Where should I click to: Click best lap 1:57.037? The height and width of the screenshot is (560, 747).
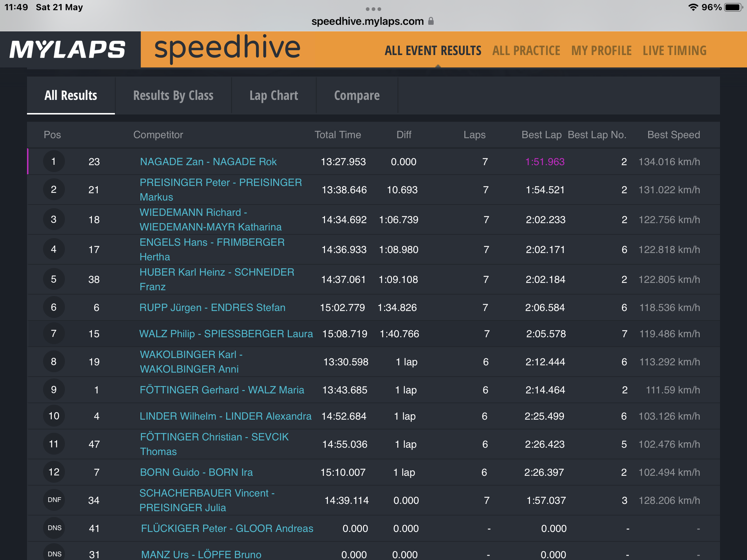pos(546,500)
